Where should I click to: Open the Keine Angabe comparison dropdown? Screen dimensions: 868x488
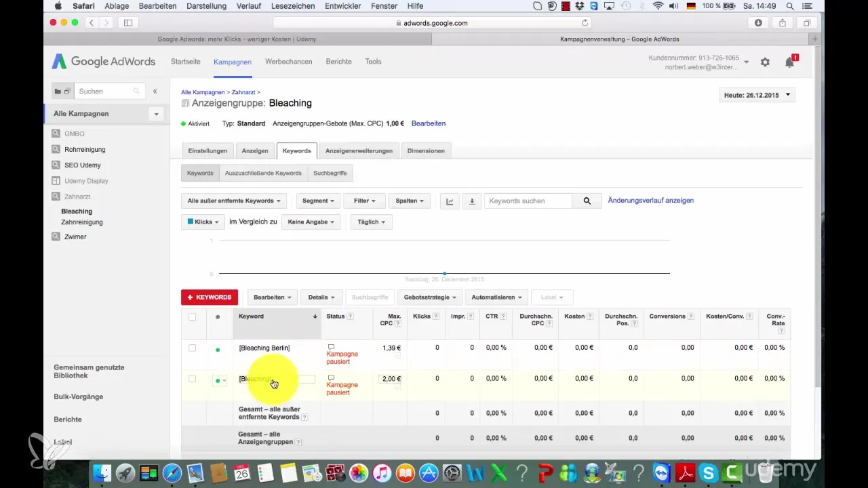coord(311,222)
